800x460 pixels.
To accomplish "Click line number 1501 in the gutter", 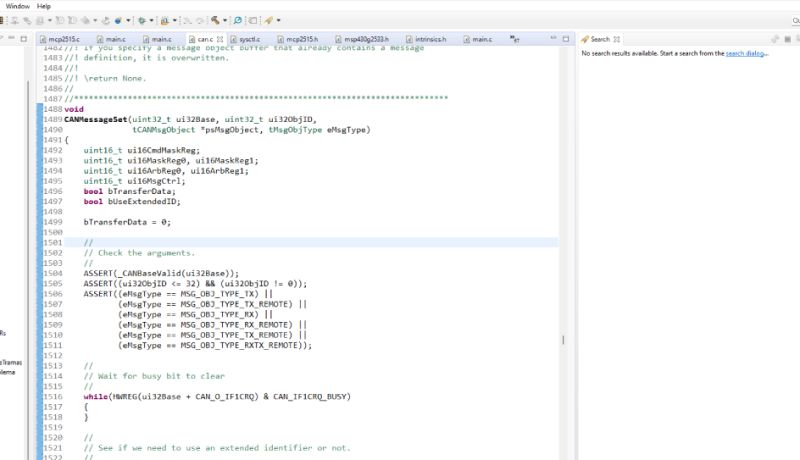I will click(53, 243).
